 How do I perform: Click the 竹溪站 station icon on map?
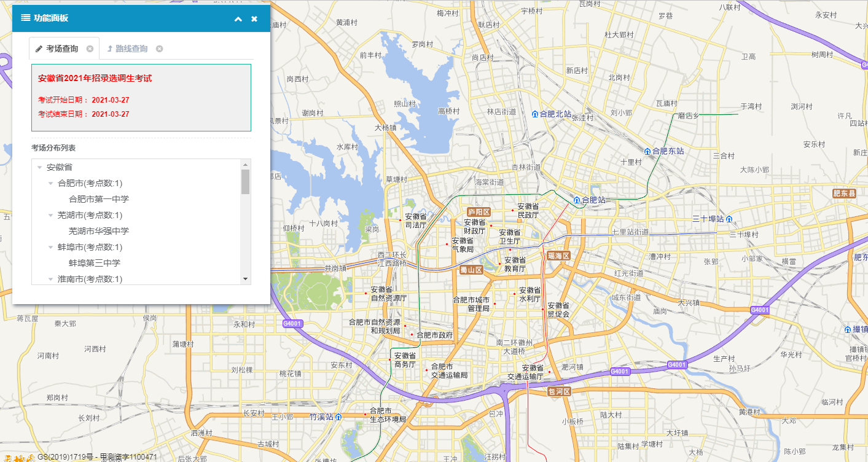coord(338,417)
